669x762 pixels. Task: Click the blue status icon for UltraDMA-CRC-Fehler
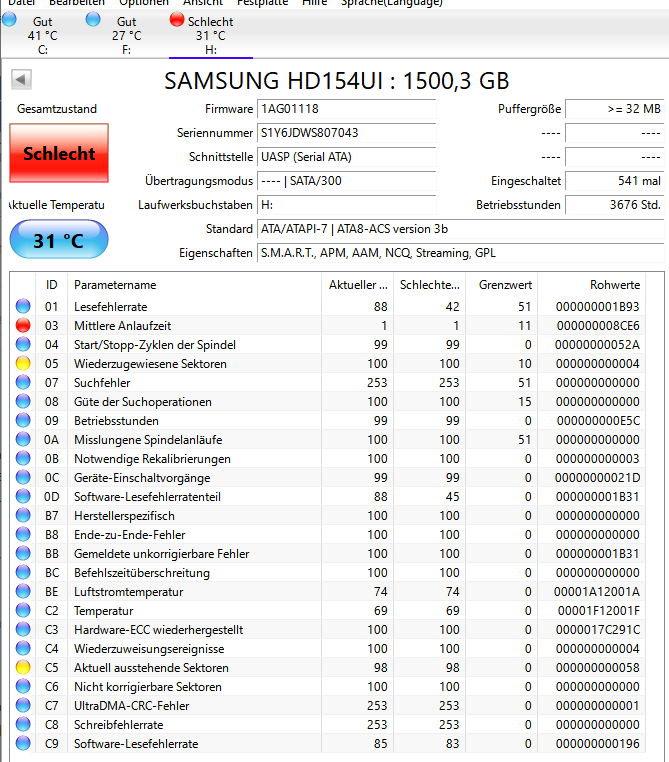[x=23, y=705]
